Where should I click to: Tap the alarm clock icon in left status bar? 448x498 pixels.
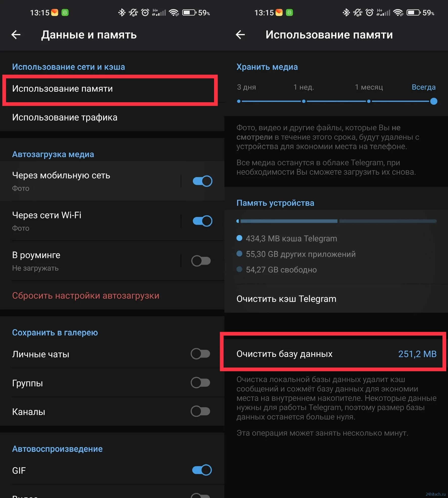point(145,12)
